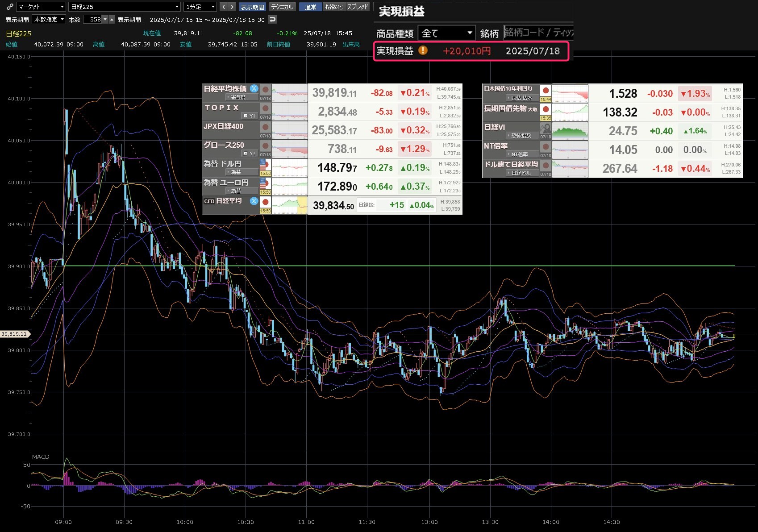Image resolution: width=758 pixels, height=532 pixels.
Task: Click the 2025/07/18 date in 実現損益 row
Action: click(x=533, y=51)
